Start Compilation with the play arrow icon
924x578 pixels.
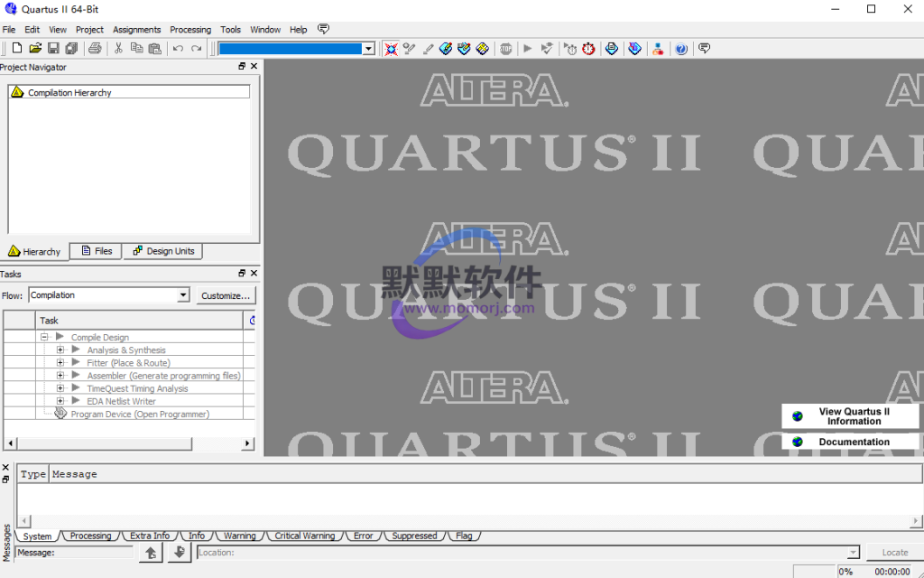point(528,49)
